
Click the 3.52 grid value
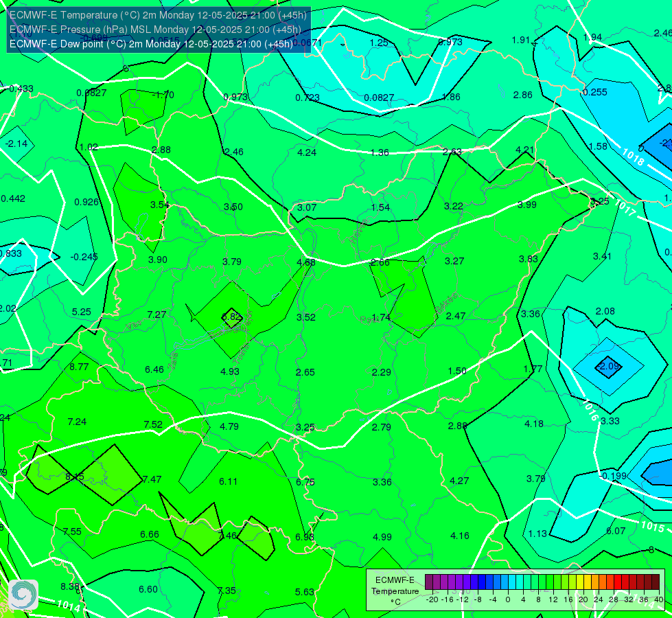click(x=306, y=317)
